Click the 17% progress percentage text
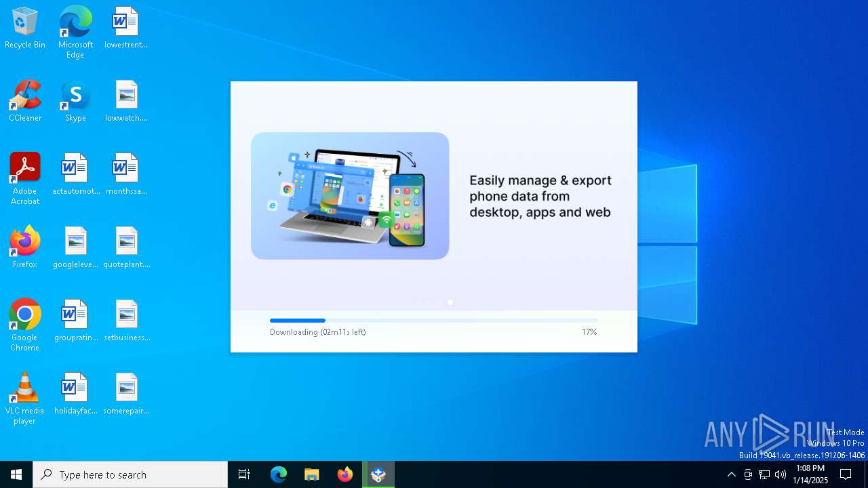This screenshot has width=868, height=488. click(589, 332)
